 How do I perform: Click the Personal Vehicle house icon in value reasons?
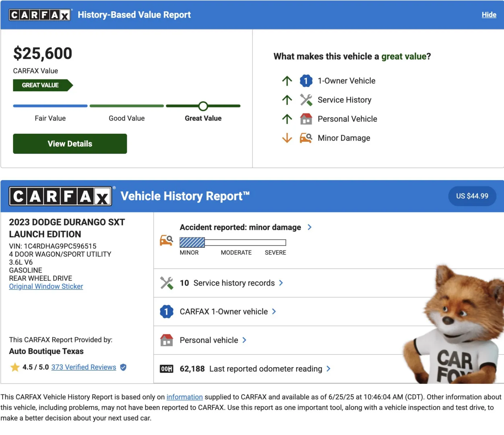[x=306, y=119]
